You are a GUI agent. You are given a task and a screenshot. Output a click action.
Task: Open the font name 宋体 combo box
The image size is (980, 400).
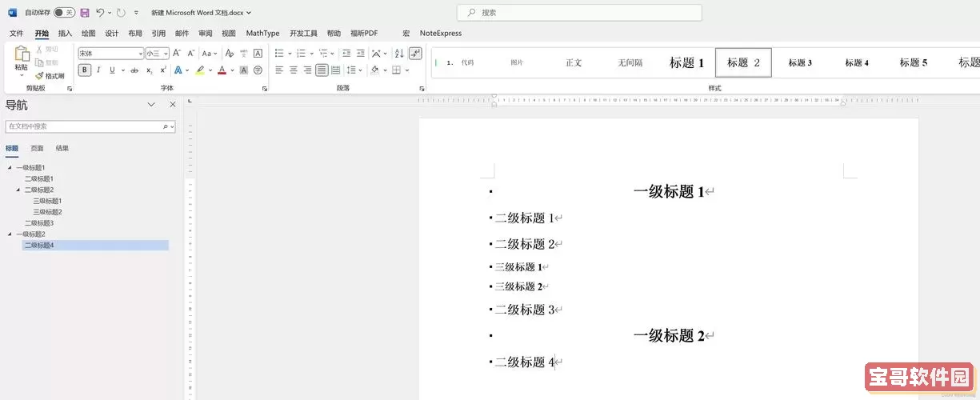coord(110,54)
